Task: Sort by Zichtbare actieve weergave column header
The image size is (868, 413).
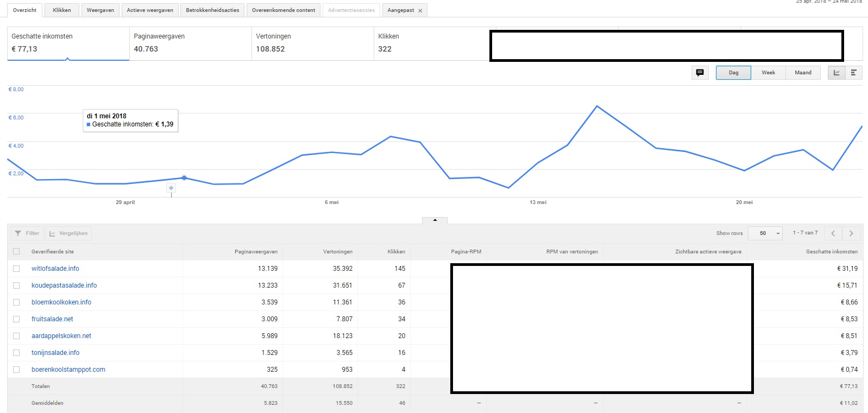Action: pyautogui.click(x=708, y=252)
